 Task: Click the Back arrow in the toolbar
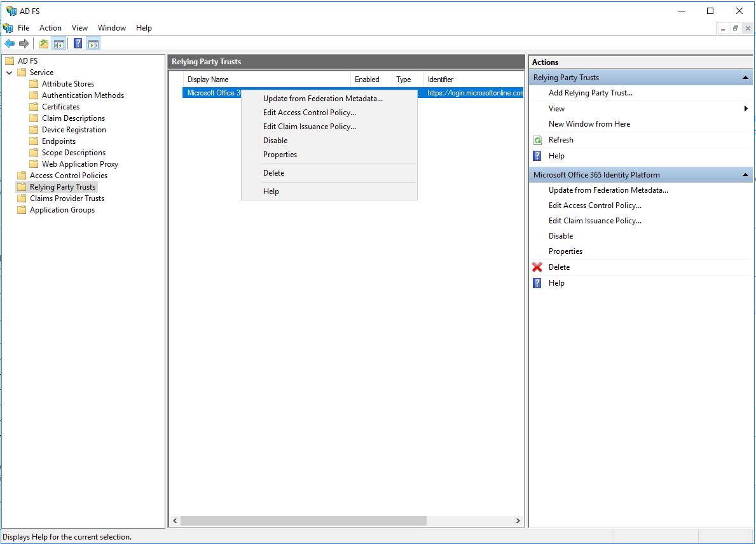tap(10, 44)
